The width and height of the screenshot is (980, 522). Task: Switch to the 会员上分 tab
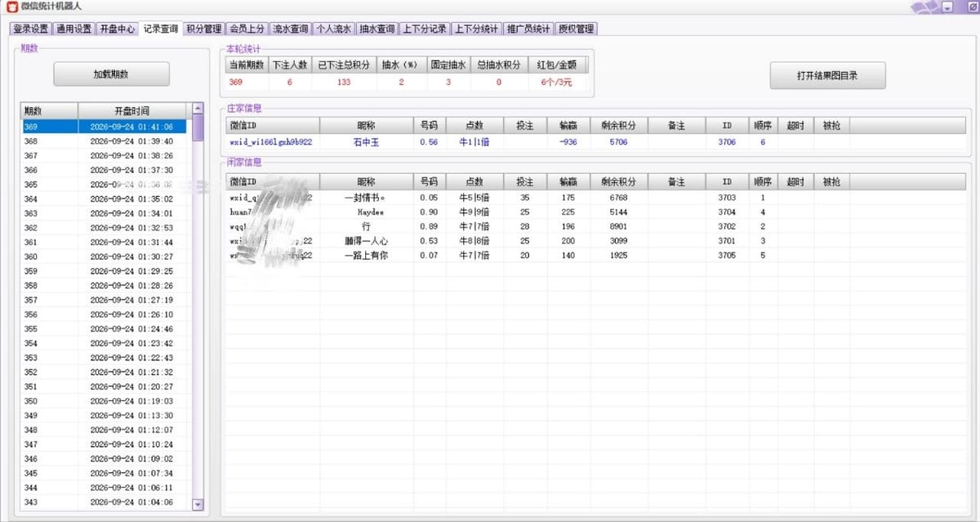247,29
